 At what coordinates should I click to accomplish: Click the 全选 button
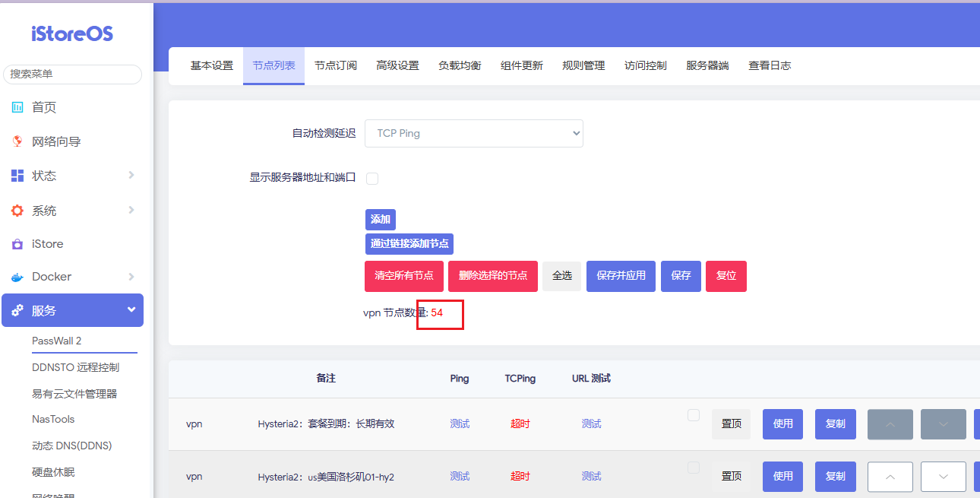point(562,276)
